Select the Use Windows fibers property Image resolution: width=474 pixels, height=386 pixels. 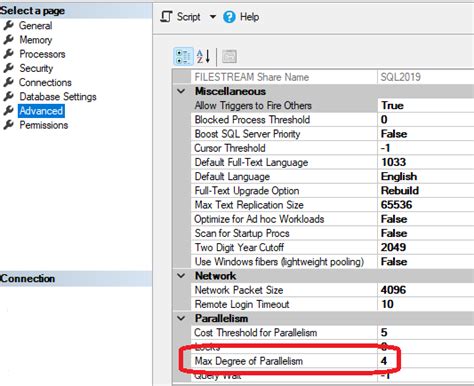click(x=279, y=262)
